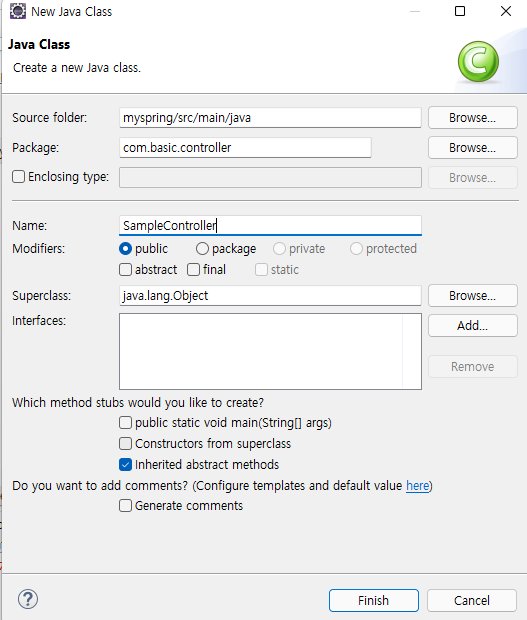
Task: Click the Finish button
Action: [374, 600]
